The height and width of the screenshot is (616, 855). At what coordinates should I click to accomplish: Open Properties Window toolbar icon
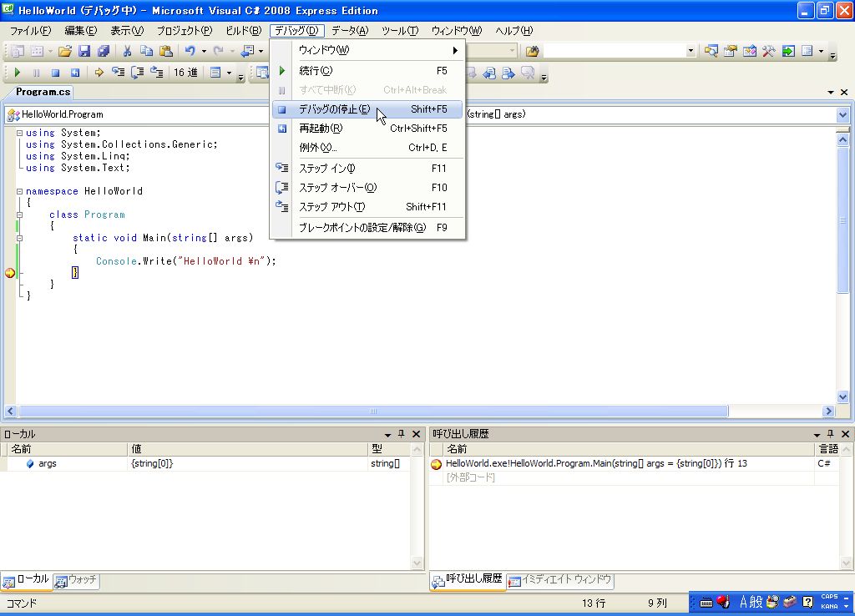pos(730,51)
